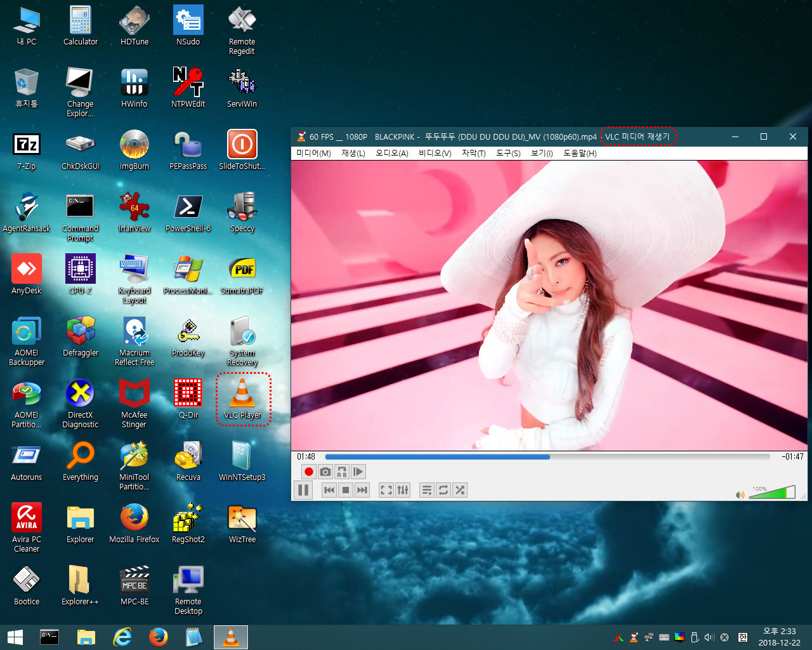812x650 pixels.
Task: Select Macrium Reflect Free icon
Action: click(x=134, y=342)
